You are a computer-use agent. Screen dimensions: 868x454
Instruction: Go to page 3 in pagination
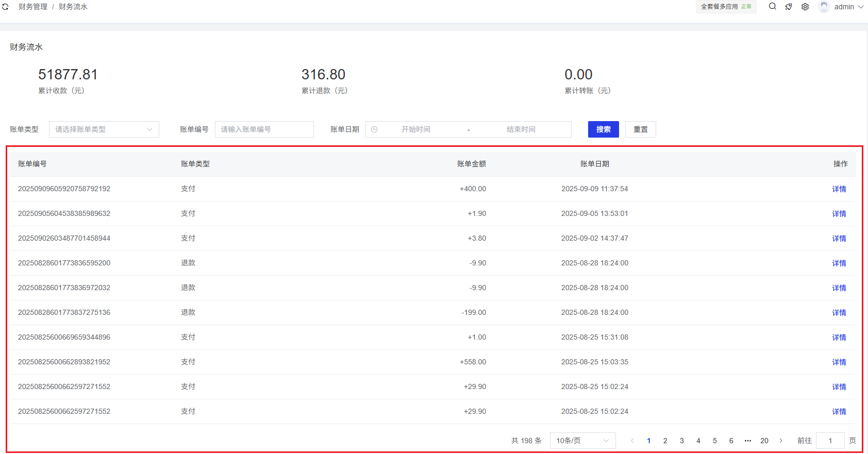click(682, 441)
